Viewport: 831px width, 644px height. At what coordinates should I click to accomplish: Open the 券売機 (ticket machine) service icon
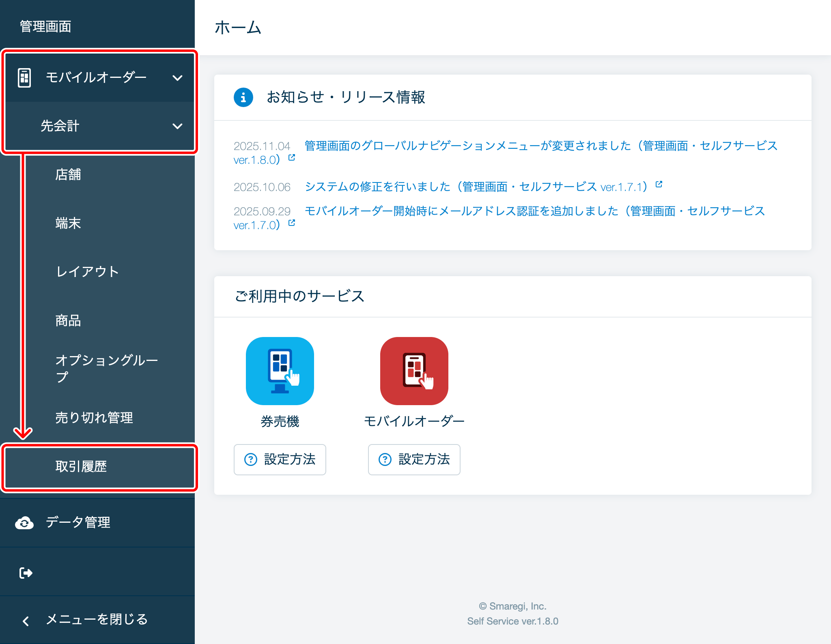pos(280,370)
